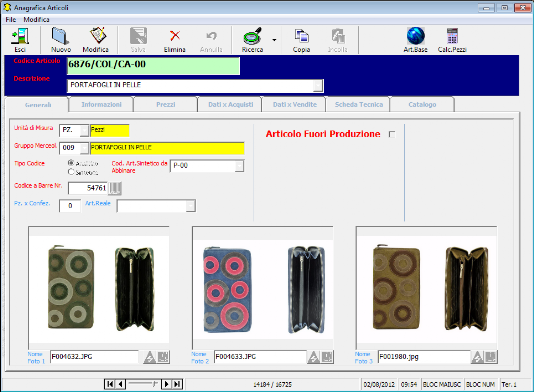The image size is (534, 392).
Task: Open the Art.Reale dropdown
Action: (x=190, y=206)
